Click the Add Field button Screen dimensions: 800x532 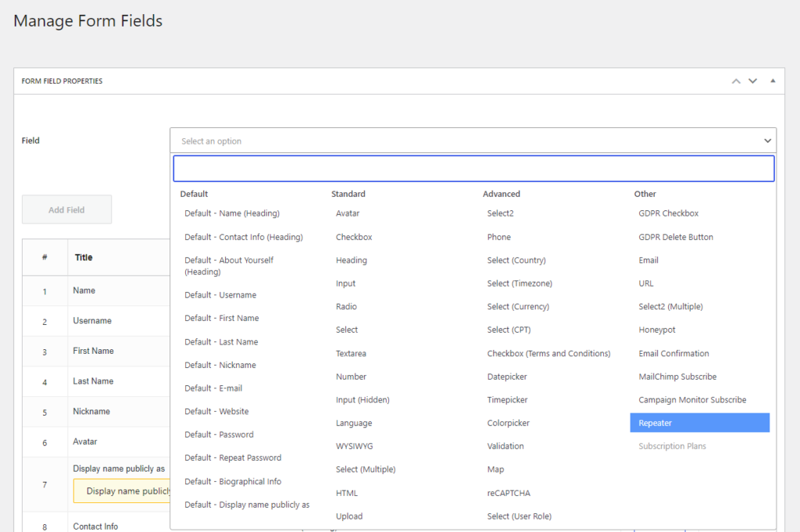66,209
